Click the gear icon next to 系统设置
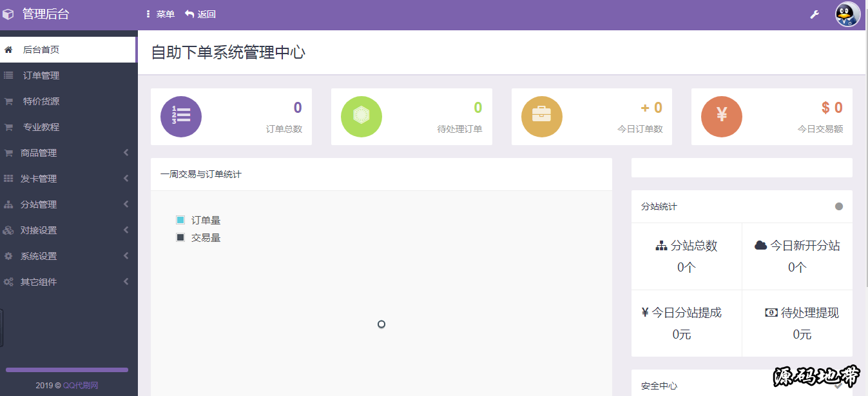The width and height of the screenshot is (868, 396). pyautogui.click(x=8, y=256)
